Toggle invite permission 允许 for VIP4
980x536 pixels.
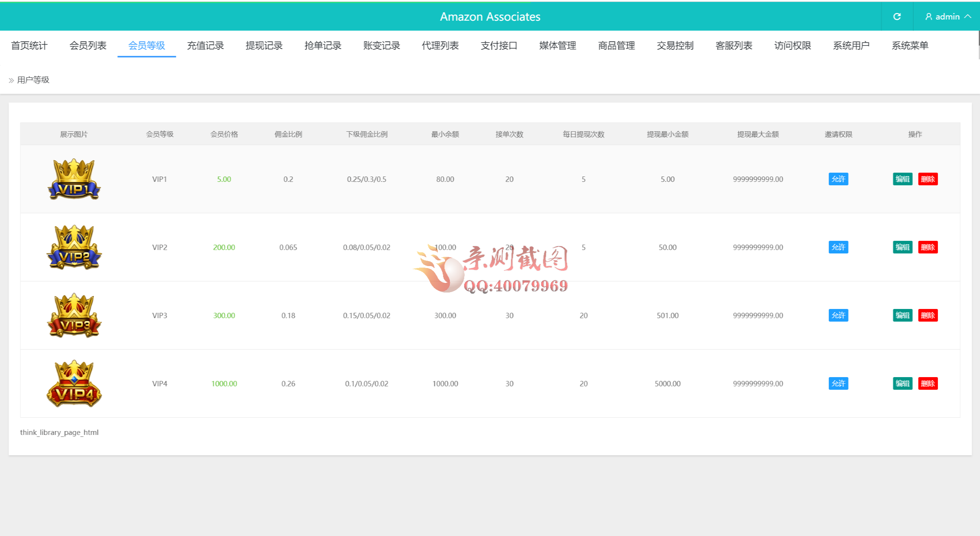click(838, 383)
